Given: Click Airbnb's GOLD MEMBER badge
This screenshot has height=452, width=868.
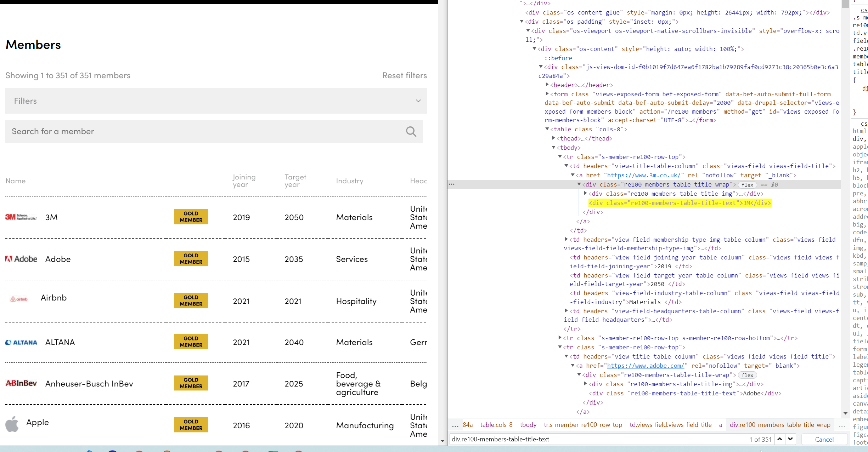Looking at the screenshot, I should (x=191, y=301).
